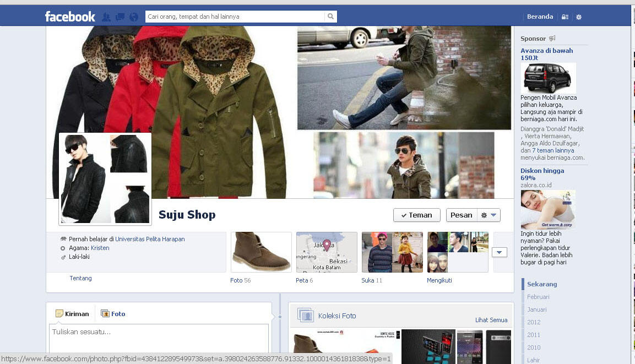Screen dimensions: 635x364
Task: Click Lihat Semua link
Action: click(x=491, y=320)
